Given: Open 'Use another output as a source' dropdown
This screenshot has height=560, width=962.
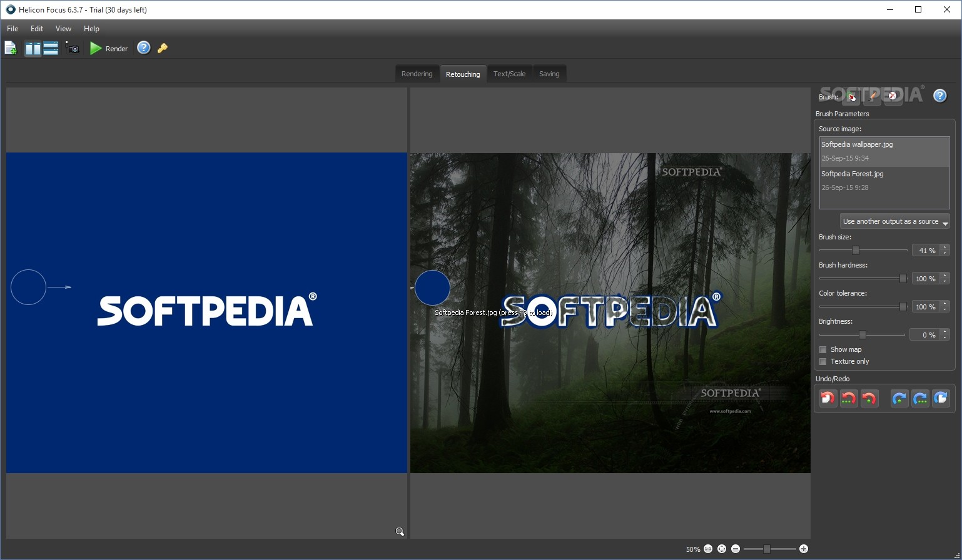Looking at the screenshot, I should click(894, 221).
